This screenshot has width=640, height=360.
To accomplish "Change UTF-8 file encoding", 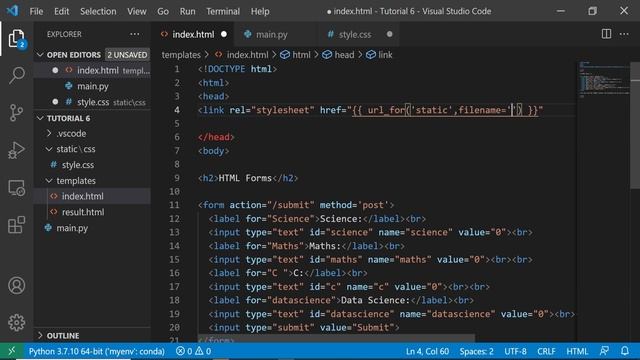I will point(515,351).
